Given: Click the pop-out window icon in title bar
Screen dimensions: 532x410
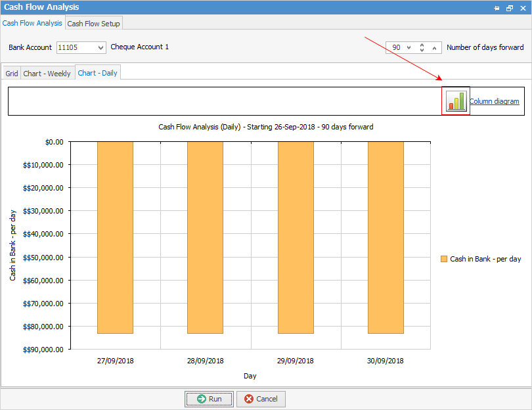Looking at the screenshot, I should tap(509, 8).
